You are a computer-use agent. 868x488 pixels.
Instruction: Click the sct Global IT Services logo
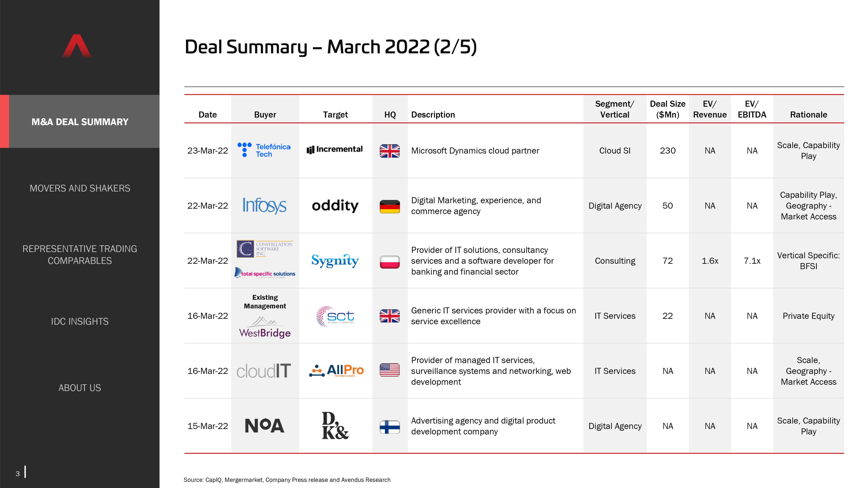pos(335,316)
